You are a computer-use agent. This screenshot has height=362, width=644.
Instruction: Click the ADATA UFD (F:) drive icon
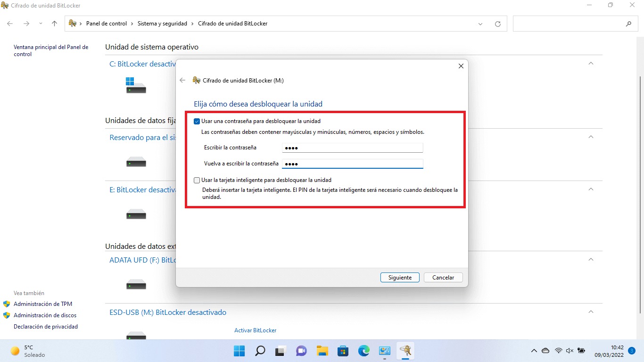[x=136, y=284]
